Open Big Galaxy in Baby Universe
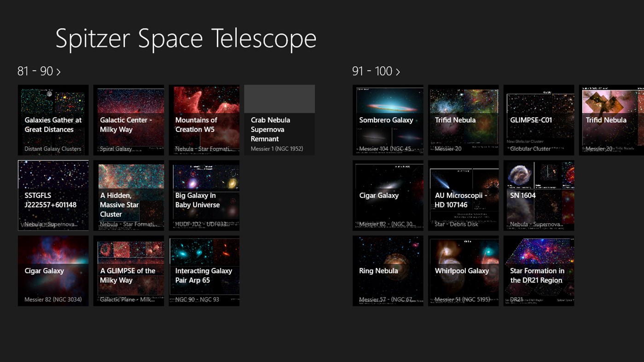Screen dimensions: 644x362 click(204, 195)
